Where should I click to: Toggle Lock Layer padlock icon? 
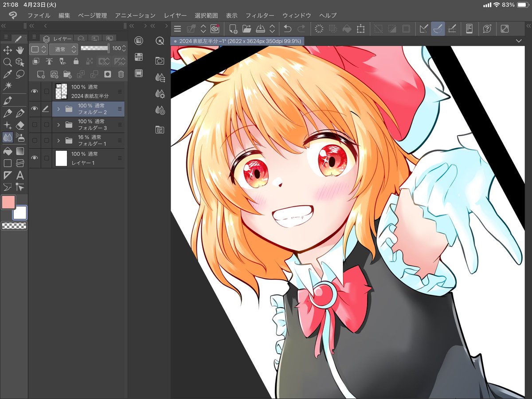tap(76, 61)
